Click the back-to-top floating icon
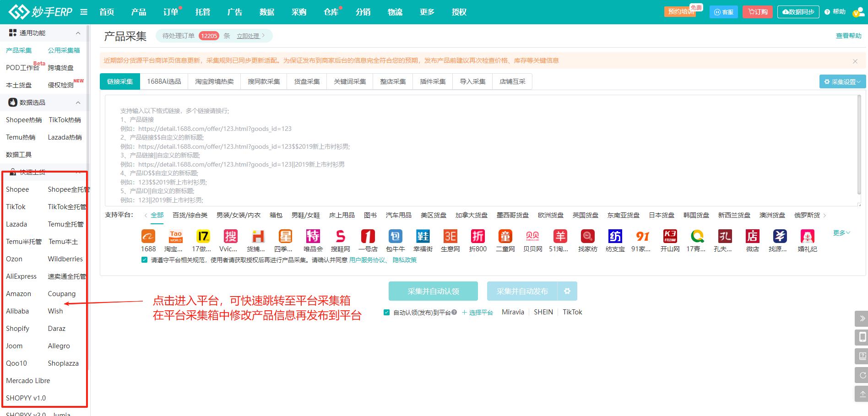The height and width of the screenshot is (416, 868). click(x=862, y=394)
